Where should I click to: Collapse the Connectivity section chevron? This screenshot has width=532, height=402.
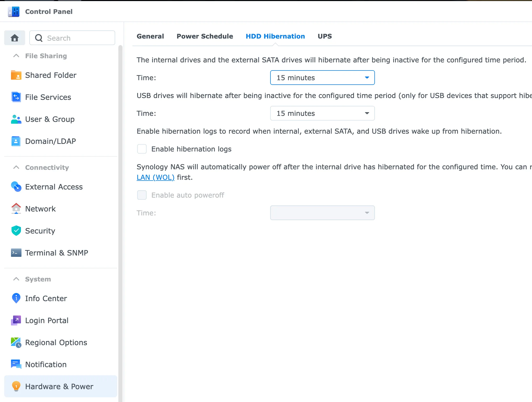coord(16,167)
